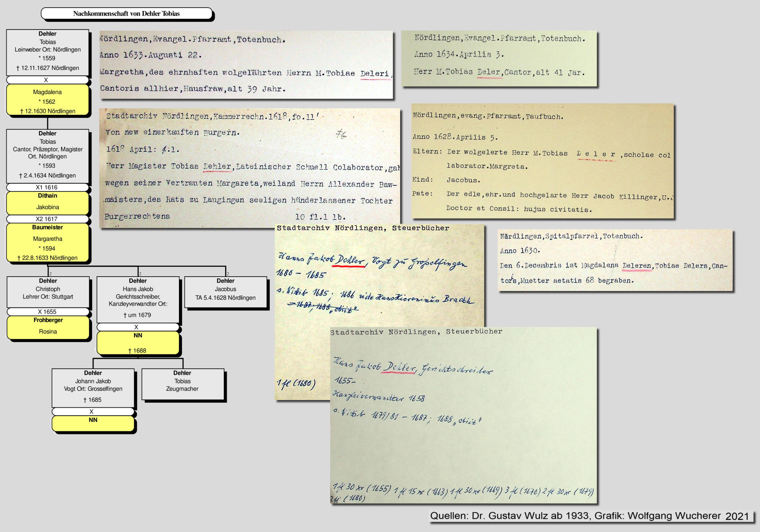Click the X1 1616 marriage label
Screen dimensions: 760x532
[47, 187]
